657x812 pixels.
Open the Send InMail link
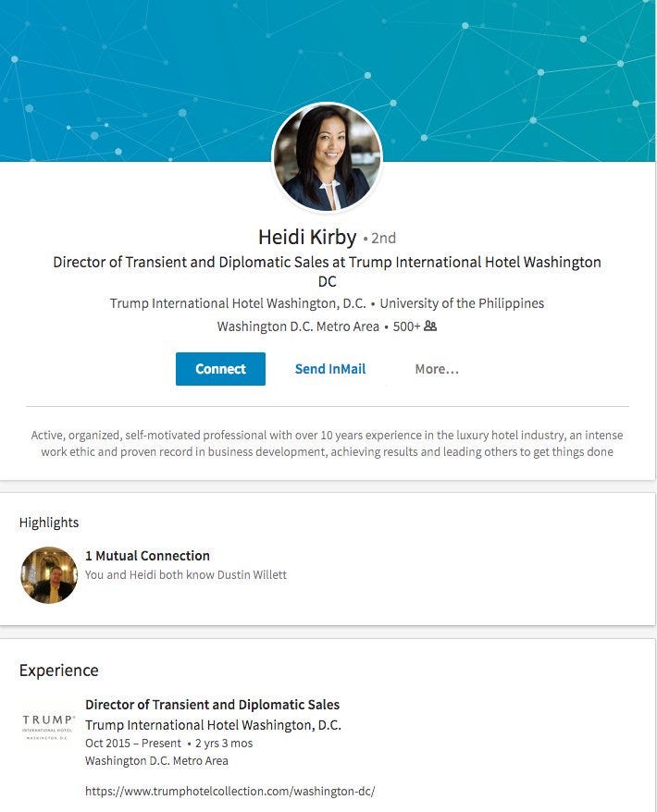[330, 369]
